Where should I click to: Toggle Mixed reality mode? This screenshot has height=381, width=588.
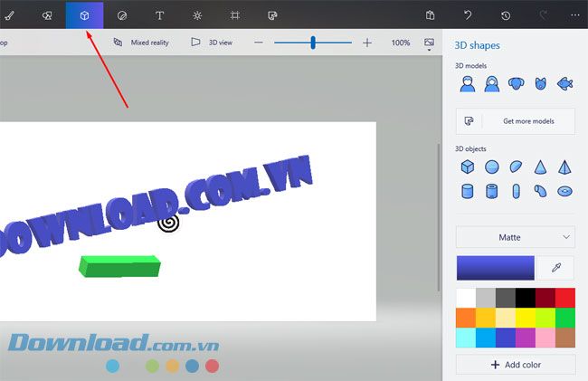tap(141, 43)
